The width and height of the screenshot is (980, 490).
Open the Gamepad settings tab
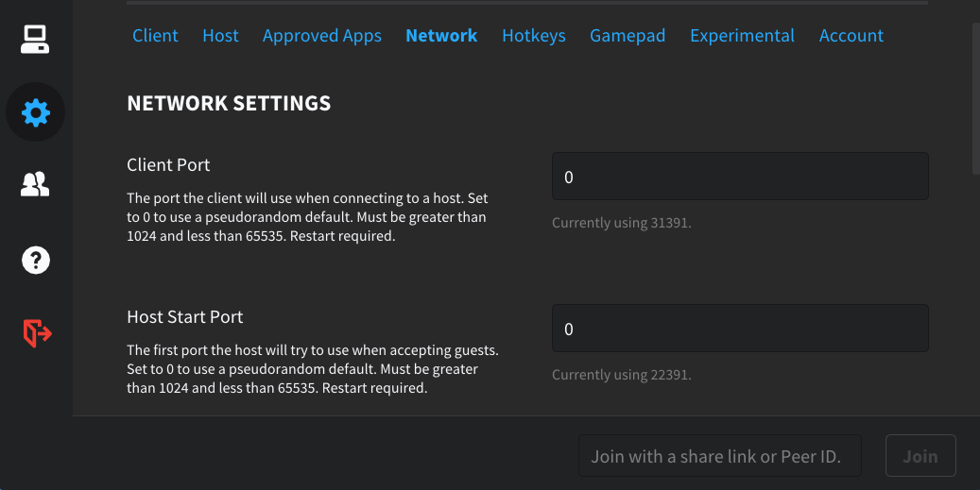[x=628, y=36]
